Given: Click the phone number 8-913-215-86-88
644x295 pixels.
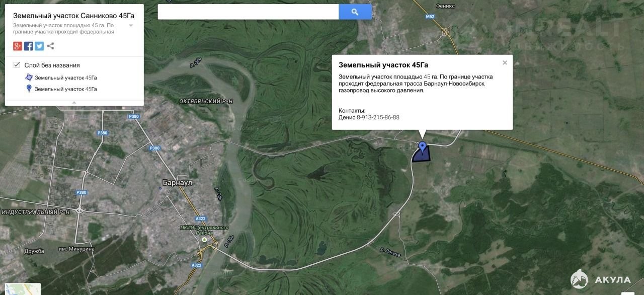Looking at the screenshot, I should tap(378, 117).
